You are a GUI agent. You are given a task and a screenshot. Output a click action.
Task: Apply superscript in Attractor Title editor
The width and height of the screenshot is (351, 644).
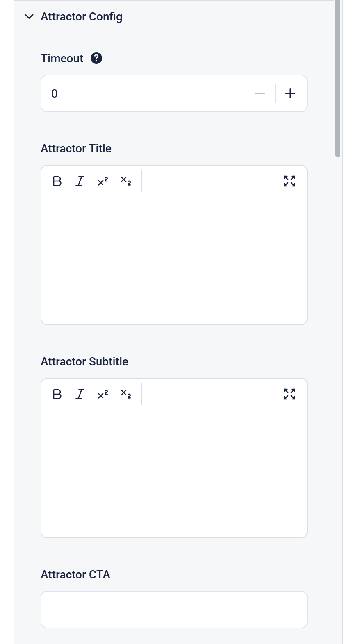[103, 181]
